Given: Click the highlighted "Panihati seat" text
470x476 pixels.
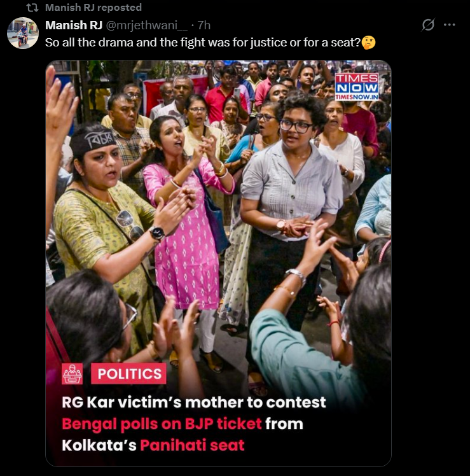Looking at the screenshot, I should (192, 444).
